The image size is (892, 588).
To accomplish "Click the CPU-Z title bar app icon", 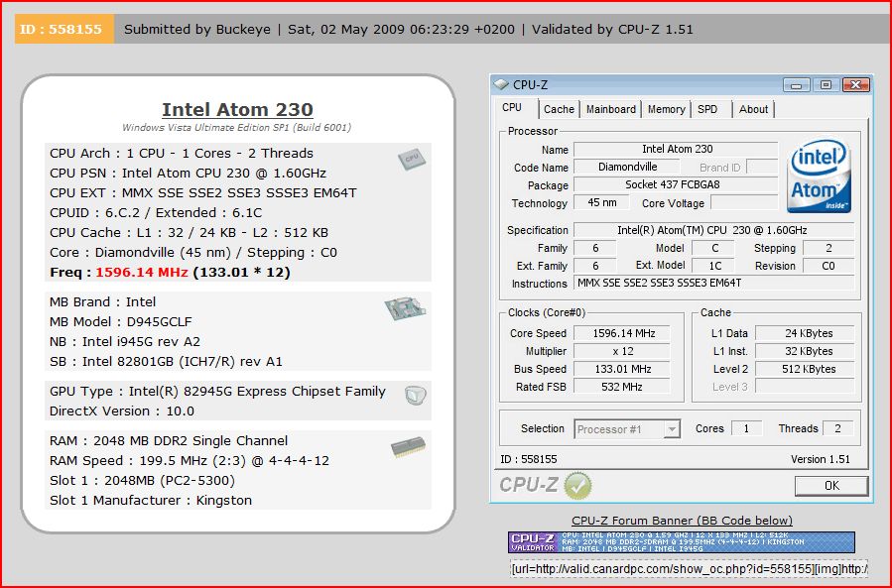I will (x=501, y=84).
